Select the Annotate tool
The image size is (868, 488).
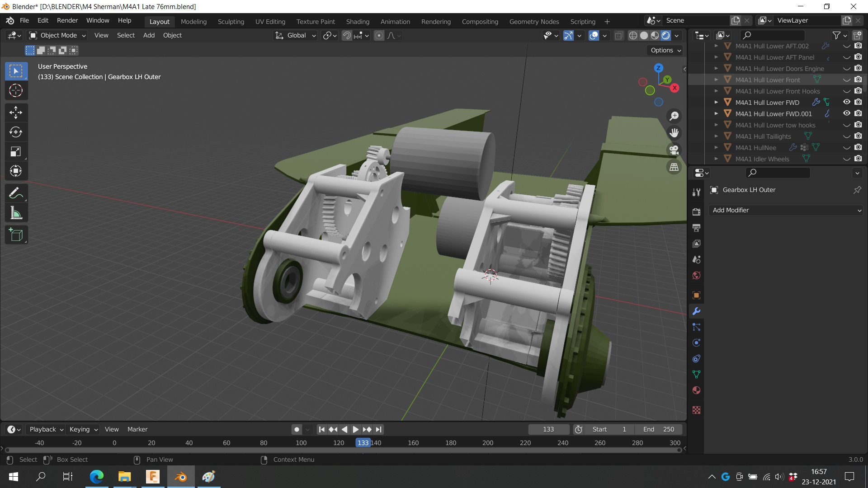coord(16,193)
